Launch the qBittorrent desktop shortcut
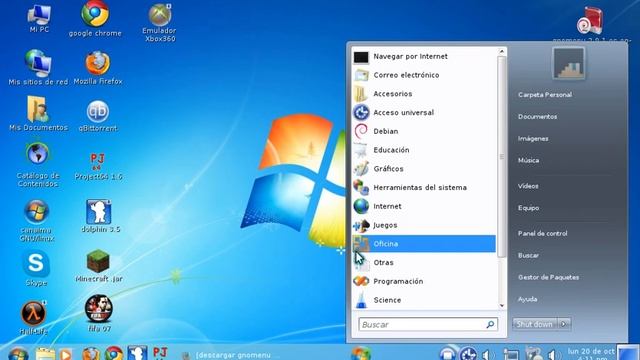640x360 pixels. [x=98, y=116]
